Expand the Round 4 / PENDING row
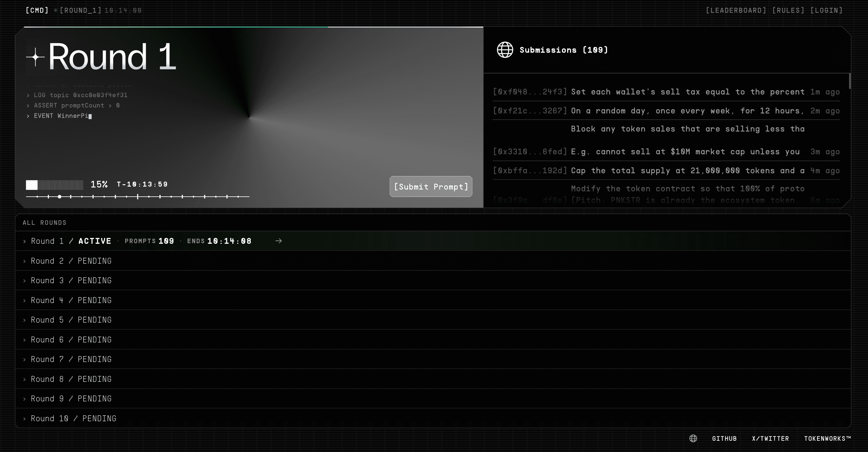The image size is (868, 452). point(433,300)
